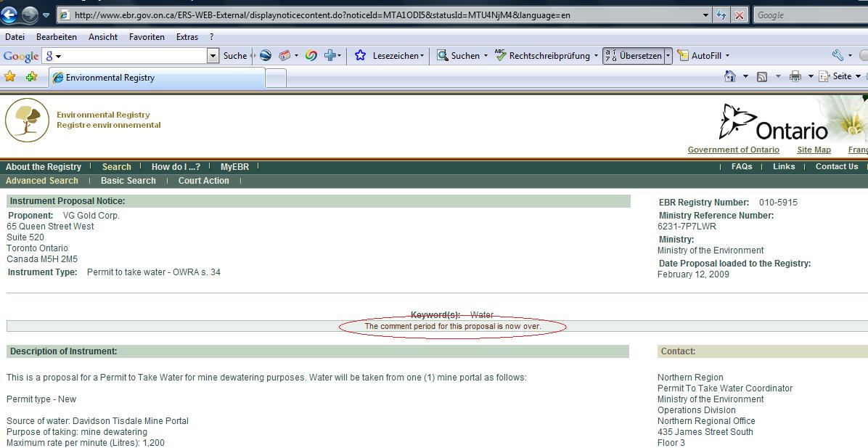The width and height of the screenshot is (868, 448).
Task: Expand the address bar history dropdown
Action: pos(705,15)
